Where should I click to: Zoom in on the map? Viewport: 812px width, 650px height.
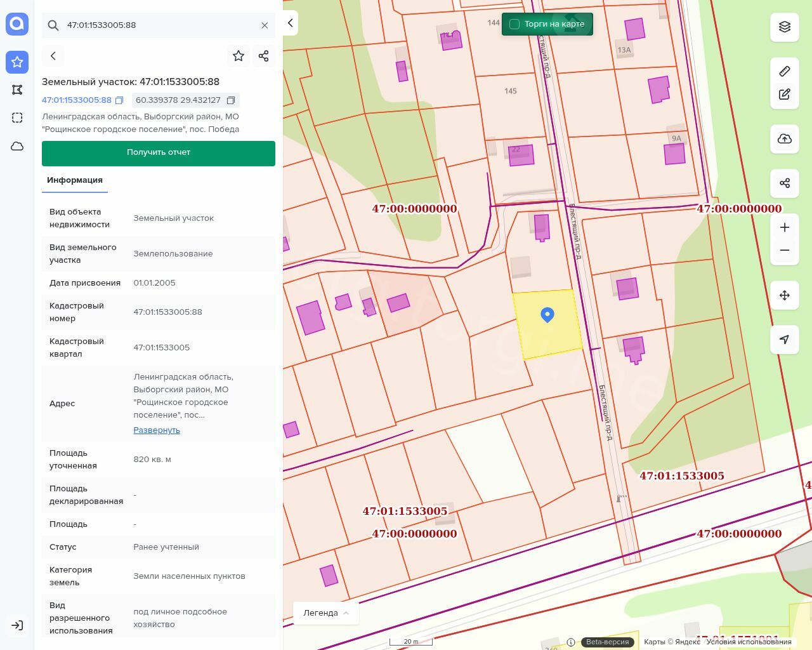click(785, 227)
